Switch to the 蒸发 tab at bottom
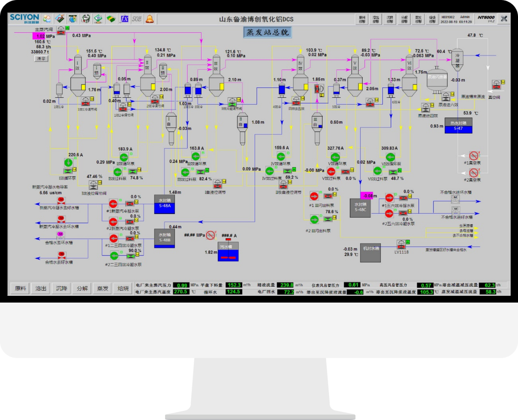 pos(103,288)
